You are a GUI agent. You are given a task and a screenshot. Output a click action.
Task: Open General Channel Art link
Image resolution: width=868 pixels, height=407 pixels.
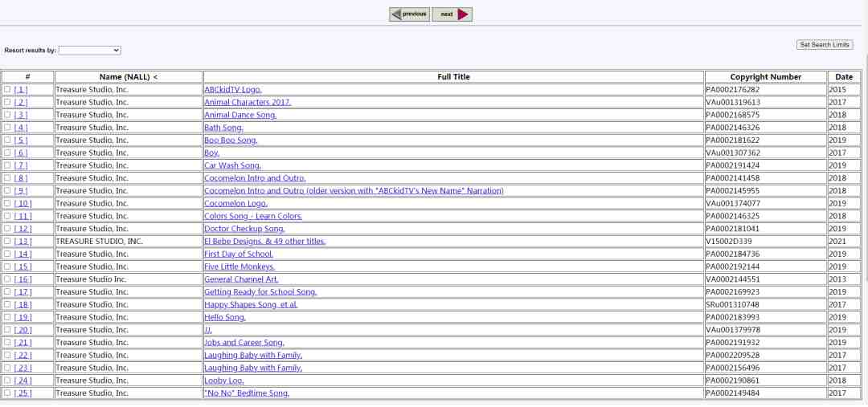[x=241, y=280]
